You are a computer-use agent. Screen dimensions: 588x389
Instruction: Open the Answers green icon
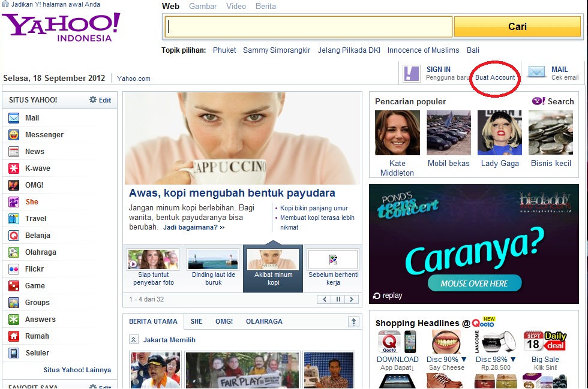tap(14, 319)
